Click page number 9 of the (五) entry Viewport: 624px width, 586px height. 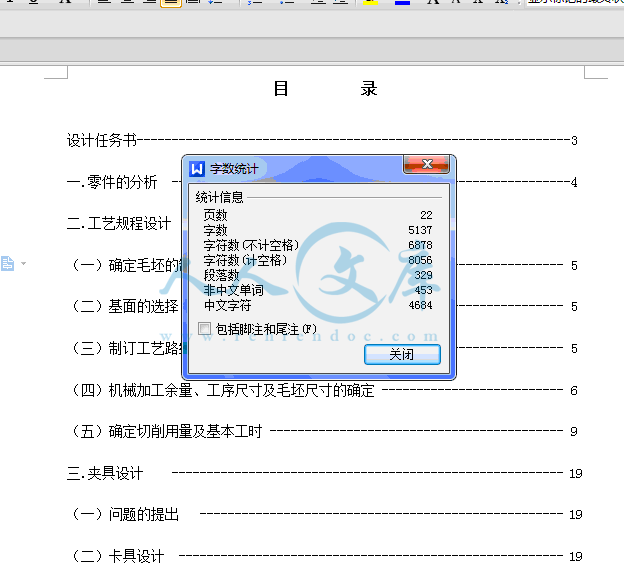pos(574,432)
